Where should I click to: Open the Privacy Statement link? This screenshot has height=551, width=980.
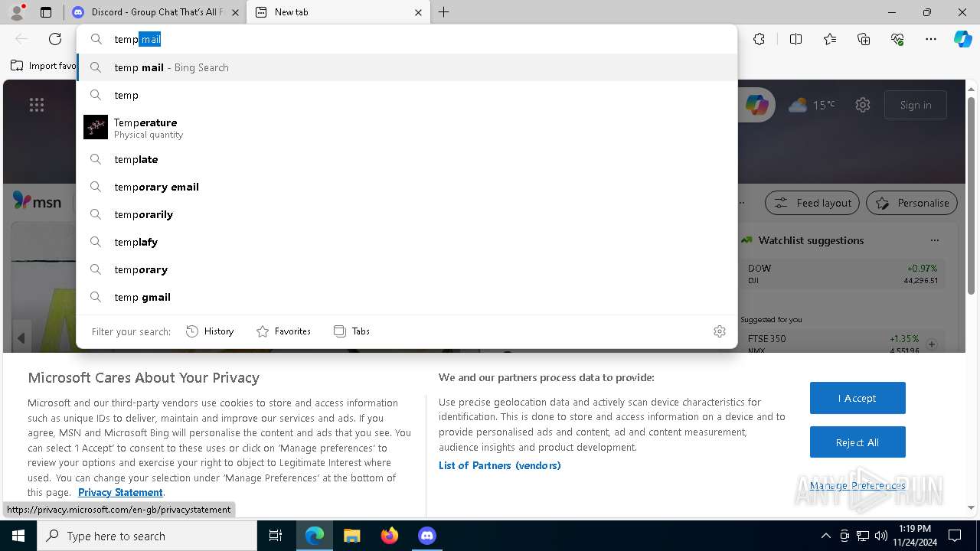click(x=120, y=492)
